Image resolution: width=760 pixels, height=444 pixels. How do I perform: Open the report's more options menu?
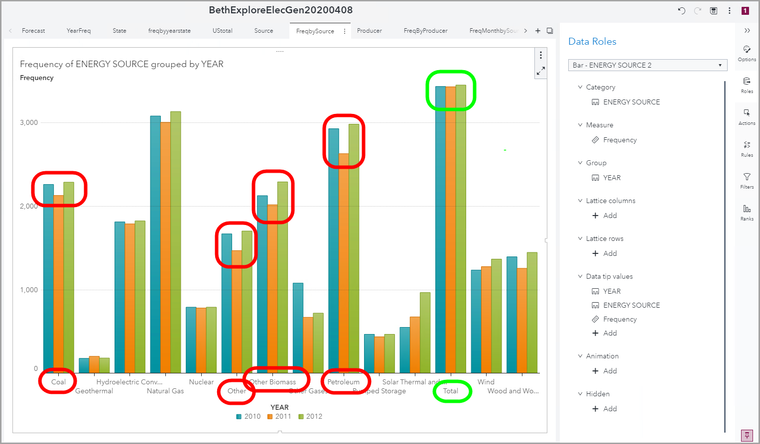729,11
